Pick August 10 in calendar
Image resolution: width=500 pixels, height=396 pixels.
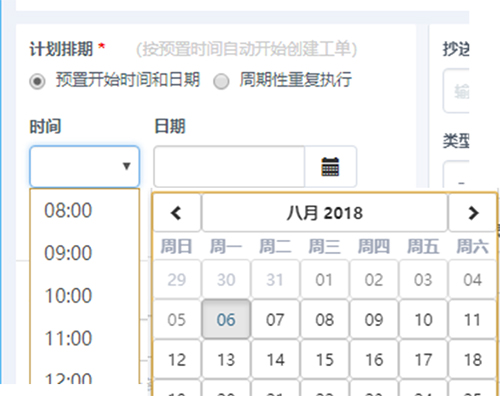(423, 320)
